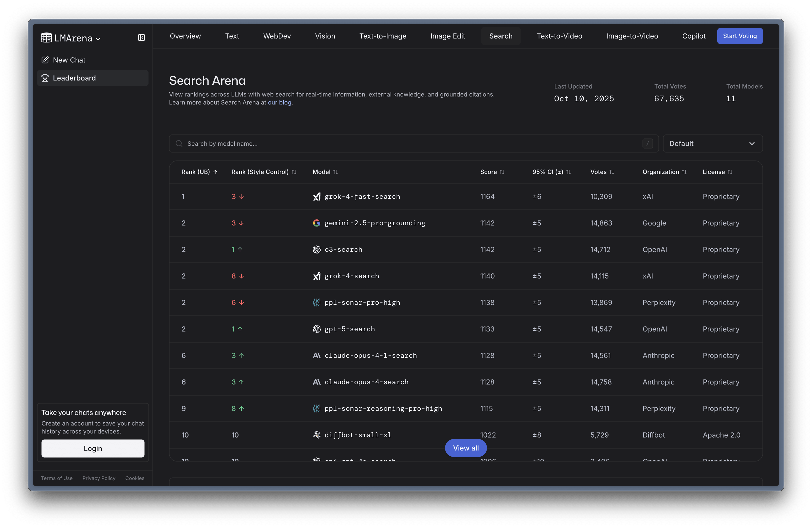The image size is (812, 528).
Task: Click the OpenAI logo beside o3-search
Action: (316, 250)
